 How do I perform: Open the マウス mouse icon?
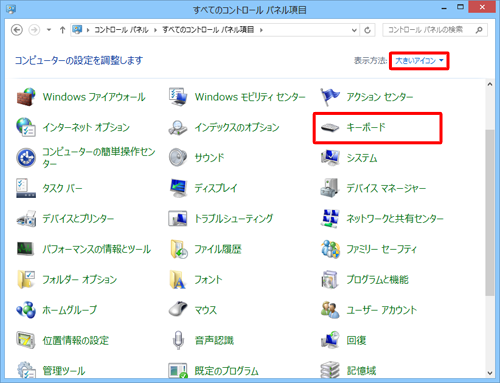tap(178, 309)
